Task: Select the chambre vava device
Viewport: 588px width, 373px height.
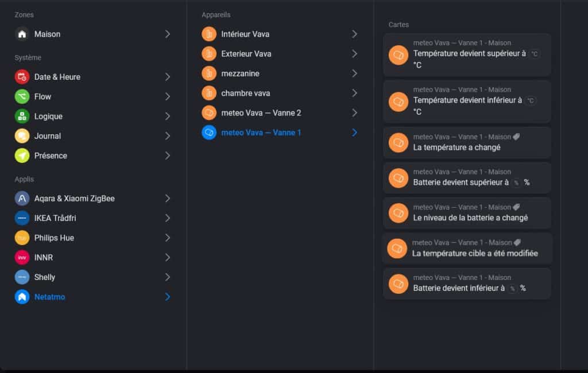Action: [x=280, y=93]
